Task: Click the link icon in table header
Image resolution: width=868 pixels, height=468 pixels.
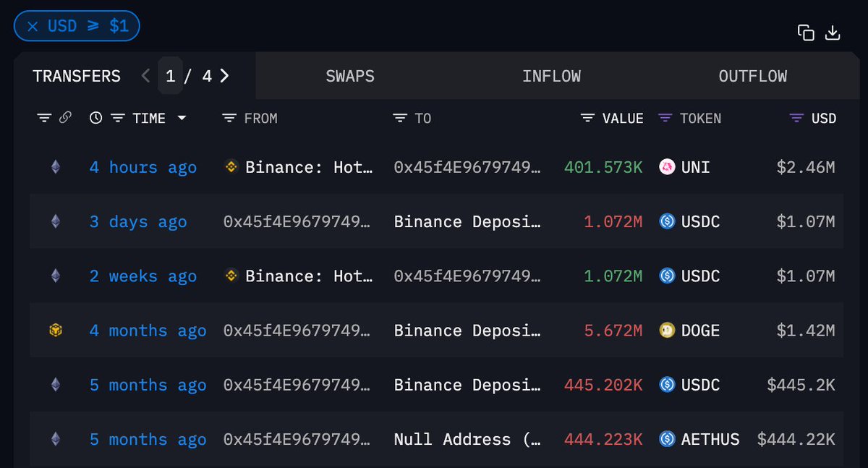Action: coord(65,118)
